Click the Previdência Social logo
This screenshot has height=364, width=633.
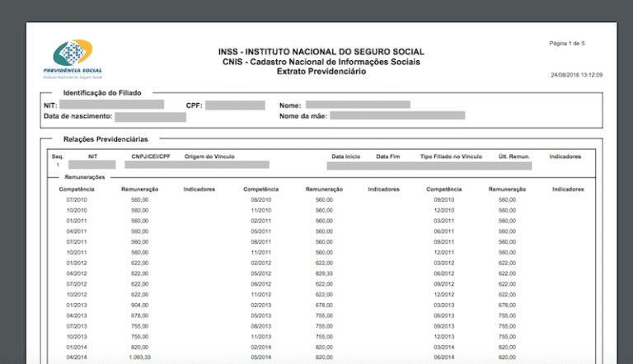73,59
